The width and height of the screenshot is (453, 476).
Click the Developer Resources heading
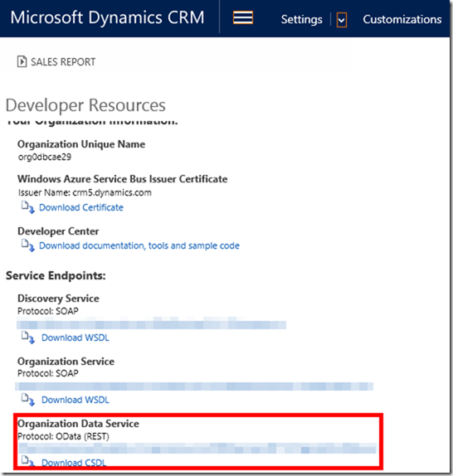pos(85,105)
